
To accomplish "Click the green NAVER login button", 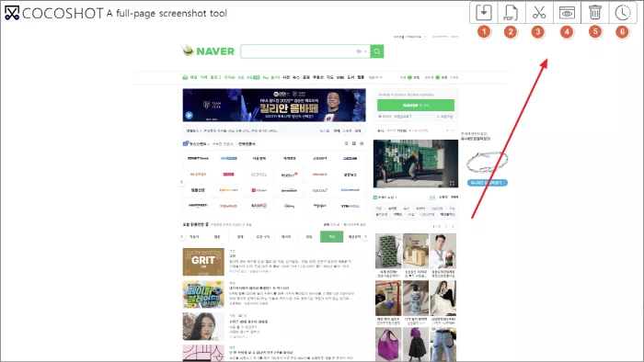I will point(416,105).
